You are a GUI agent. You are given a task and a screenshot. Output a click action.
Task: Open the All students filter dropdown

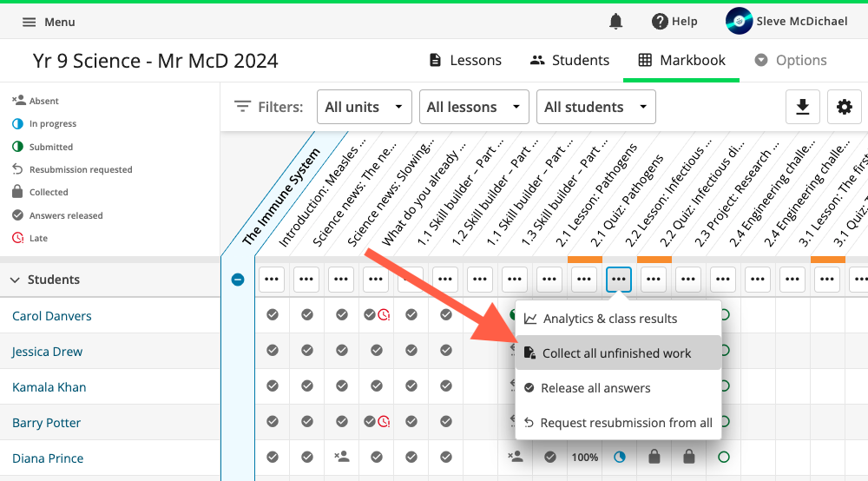(595, 107)
